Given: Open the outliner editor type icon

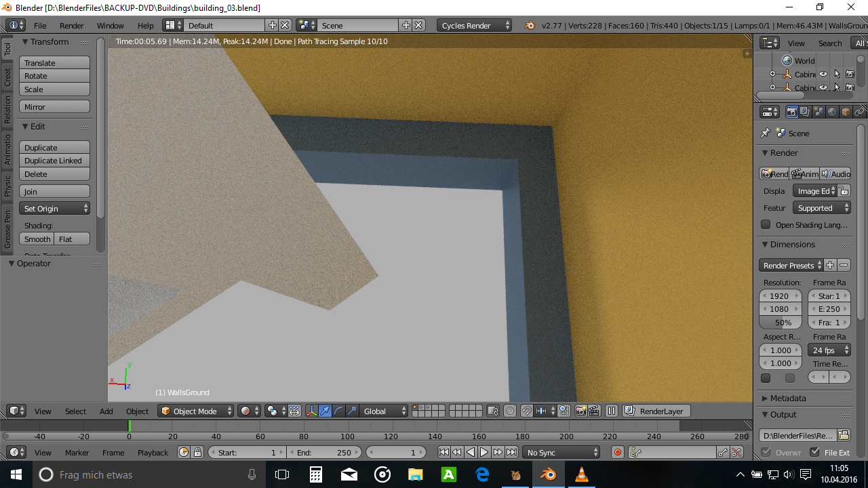Looking at the screenshot, I should 770,43.
